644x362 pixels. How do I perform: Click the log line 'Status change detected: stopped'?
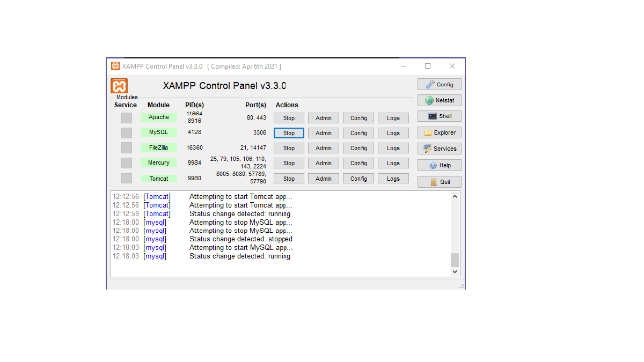coord(241,239)
